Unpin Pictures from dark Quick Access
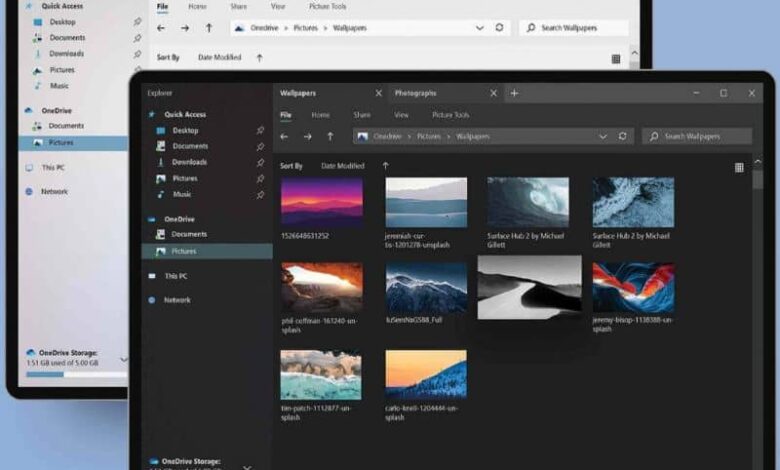Viewport: 780px width, 470px height. click(x=260, y=178)
